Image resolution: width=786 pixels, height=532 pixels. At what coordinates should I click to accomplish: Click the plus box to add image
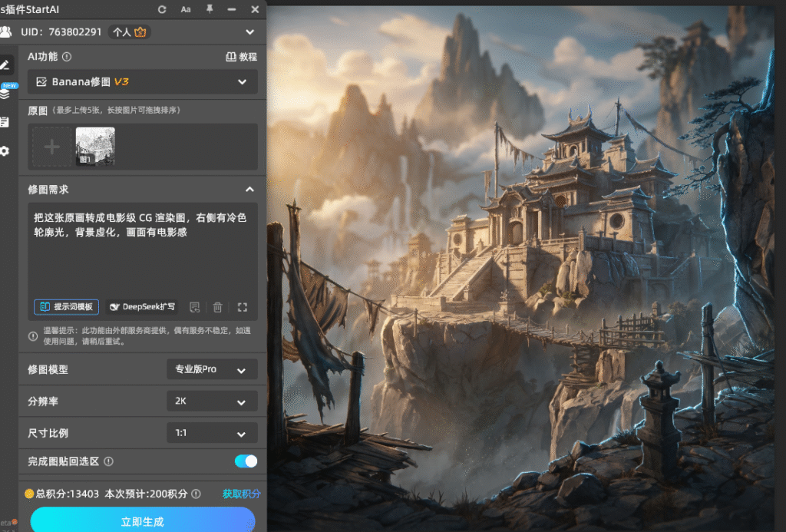51,147
